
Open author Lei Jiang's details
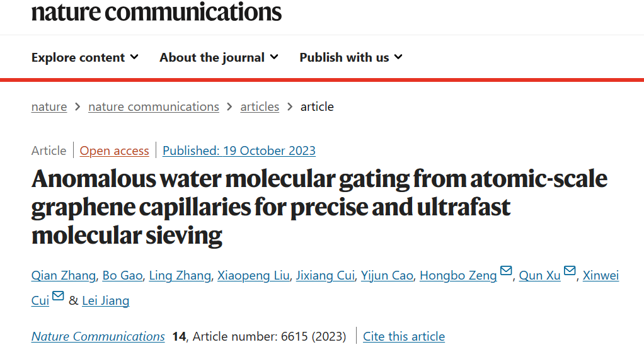coord(106,301)
